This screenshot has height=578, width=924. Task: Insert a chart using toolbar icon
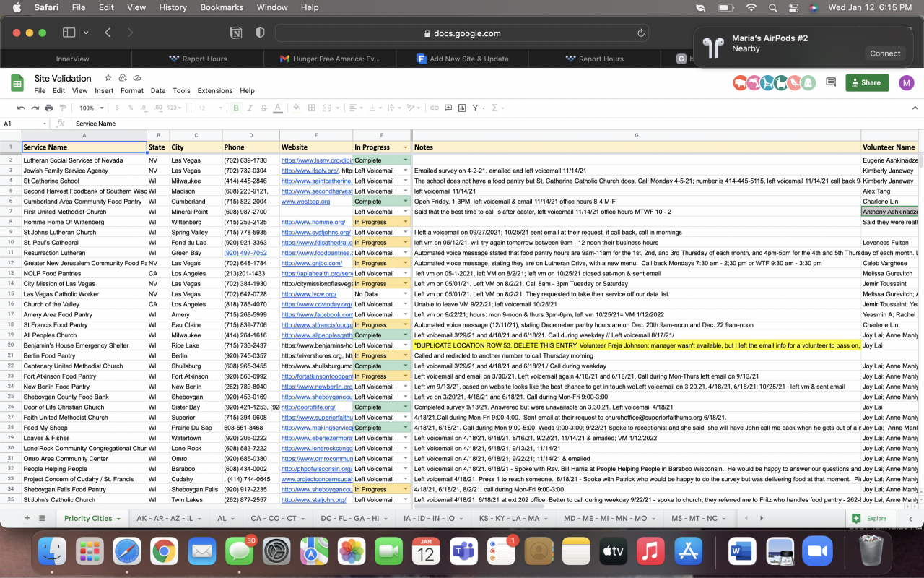click(462, 108)
